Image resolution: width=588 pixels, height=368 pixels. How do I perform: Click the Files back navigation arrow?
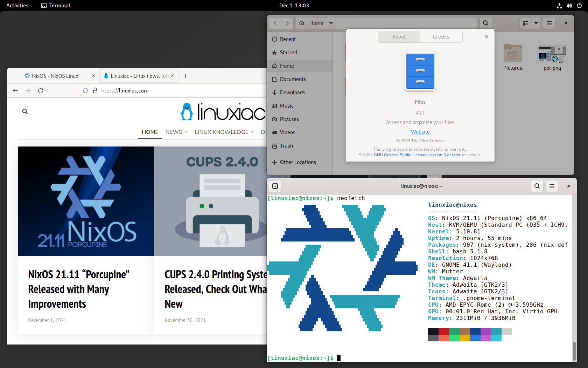pos(275,23)
